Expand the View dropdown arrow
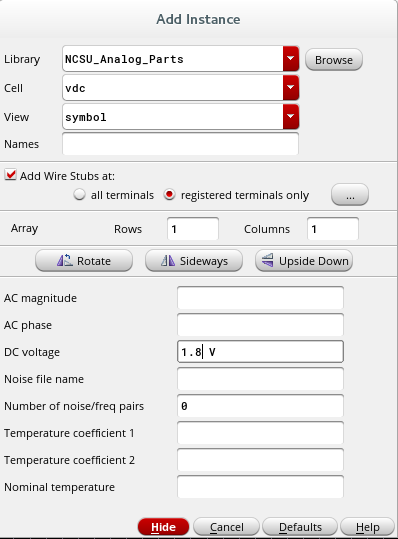The height and width of the screenshot is (539, 398). [291, 117]
